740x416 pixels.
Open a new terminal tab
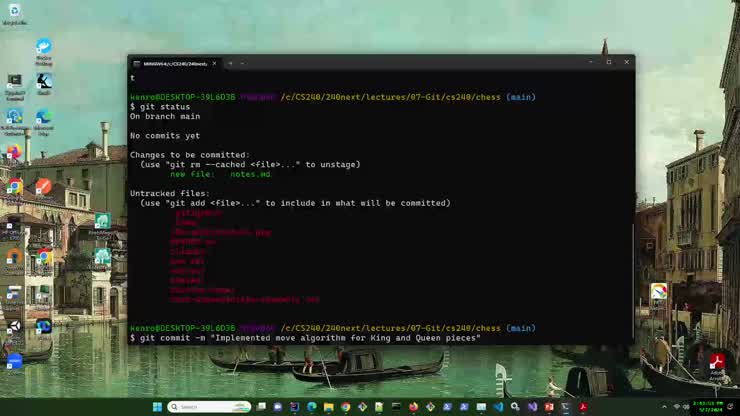pyautogui.click(x=230, y=63)
